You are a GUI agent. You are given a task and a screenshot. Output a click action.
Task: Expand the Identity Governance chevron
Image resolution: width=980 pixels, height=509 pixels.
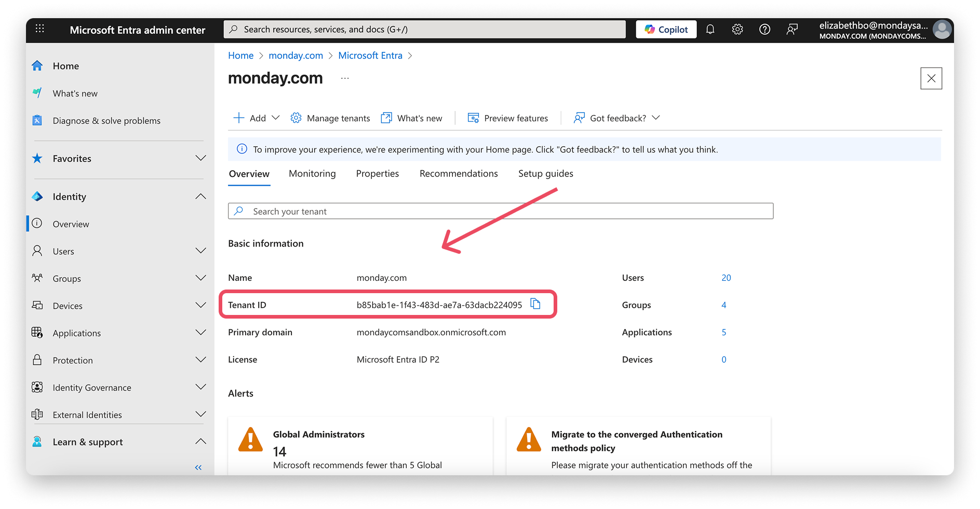201,387
